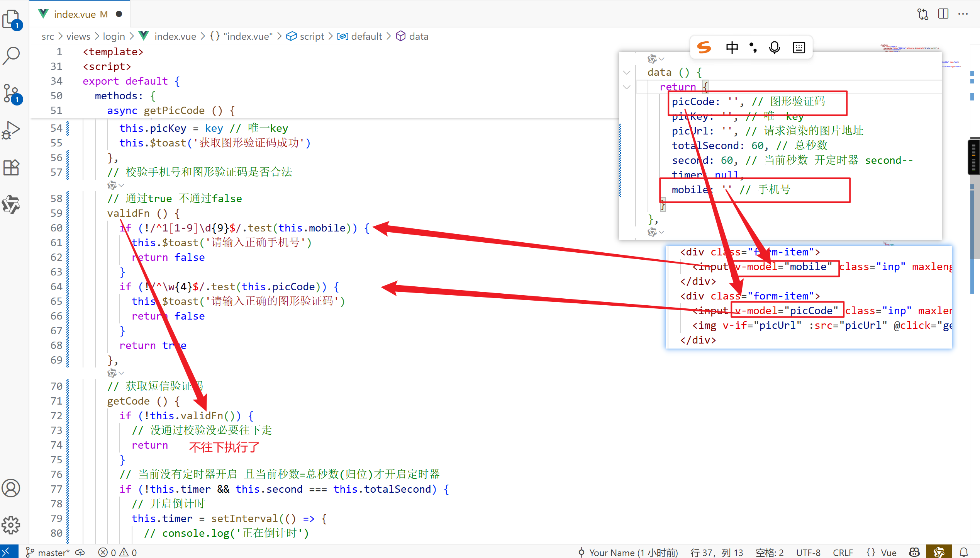Select the index.vue editor tab
Screen dimensions: 980x558
click(x=75, y=14)
